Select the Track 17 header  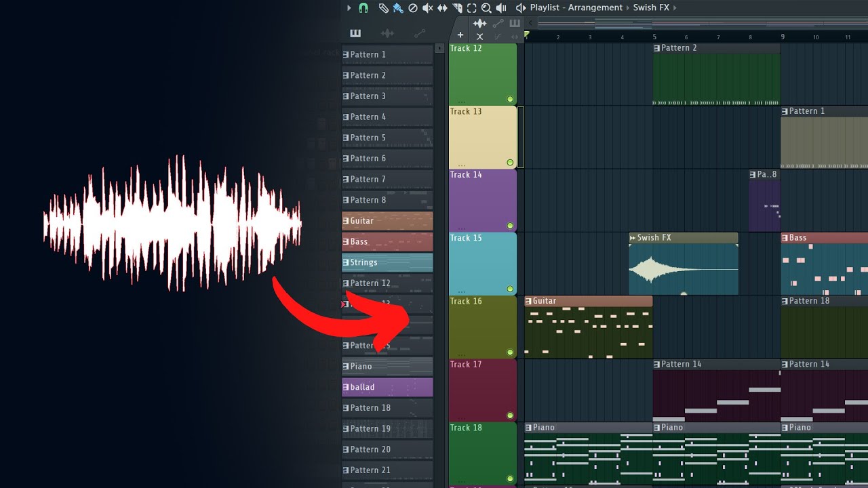click(483, 390)
